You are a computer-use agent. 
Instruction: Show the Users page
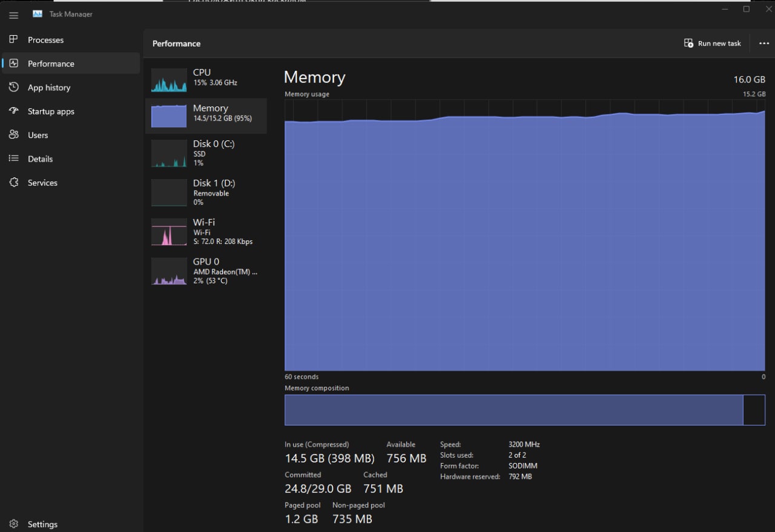point(71,135)
